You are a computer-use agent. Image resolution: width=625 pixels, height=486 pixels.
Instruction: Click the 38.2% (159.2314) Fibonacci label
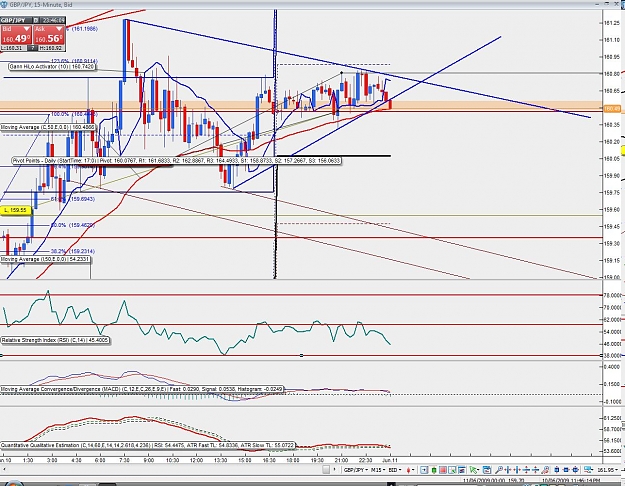click(x=73, y=251)
